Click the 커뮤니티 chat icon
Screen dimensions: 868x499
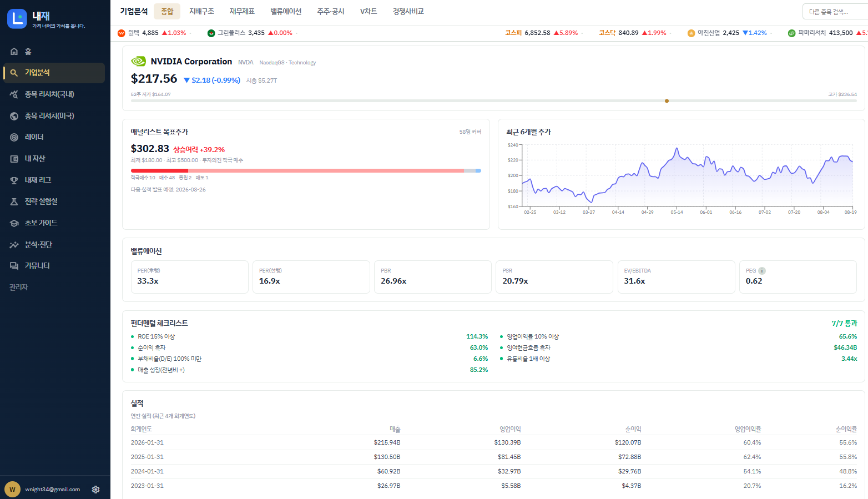click(x=14, y=266)
